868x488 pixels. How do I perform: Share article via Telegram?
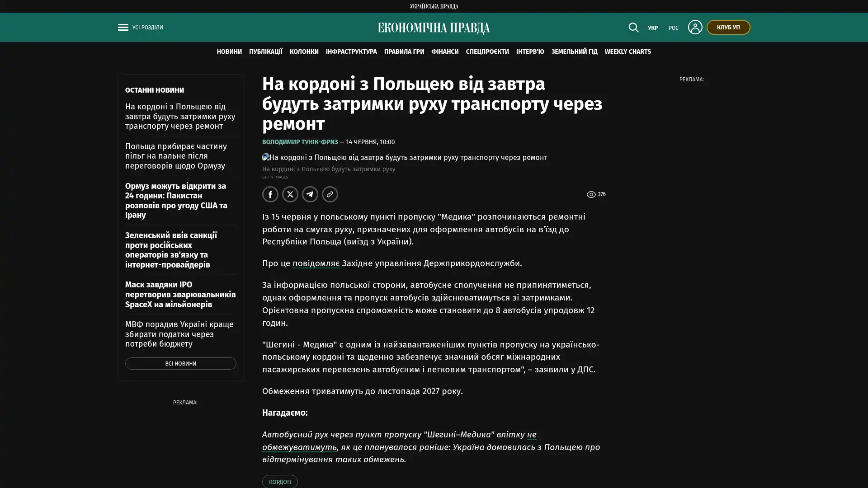(x=310, y=194)
